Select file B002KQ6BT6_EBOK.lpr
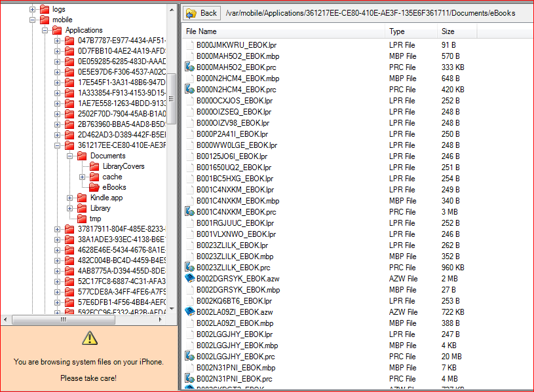The width and height of the screenshot is (534, 392). tap(234, 301)
